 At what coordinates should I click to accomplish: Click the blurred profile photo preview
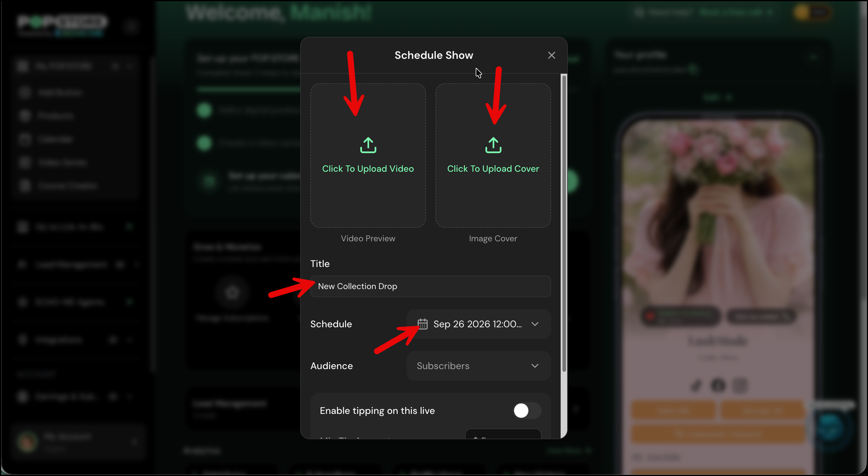click(718, 216)
